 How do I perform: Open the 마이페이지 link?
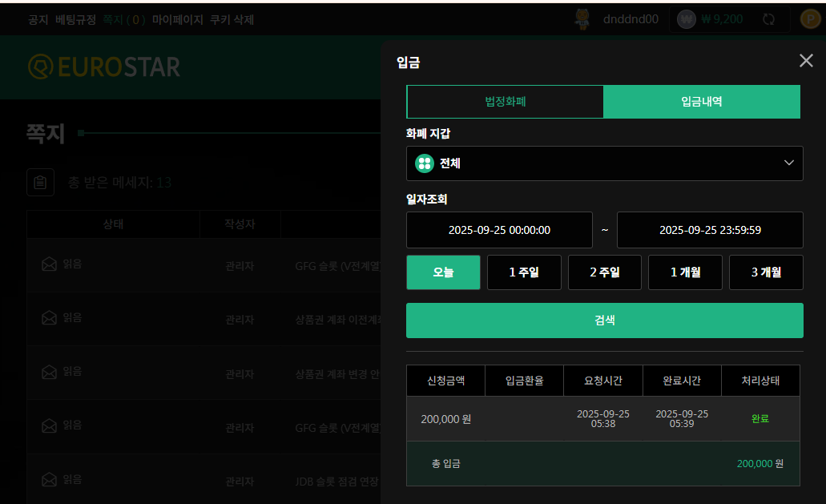coord(178,19)
